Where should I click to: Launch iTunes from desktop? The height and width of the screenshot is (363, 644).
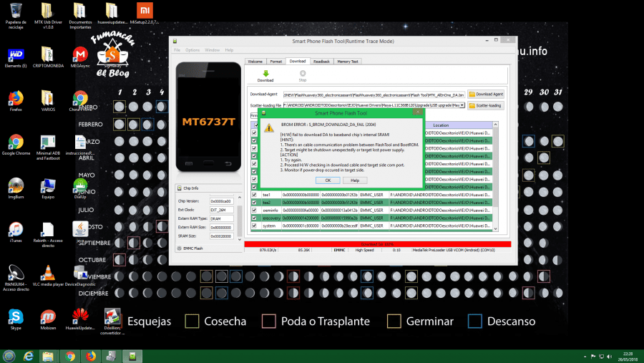coord(16,232)
